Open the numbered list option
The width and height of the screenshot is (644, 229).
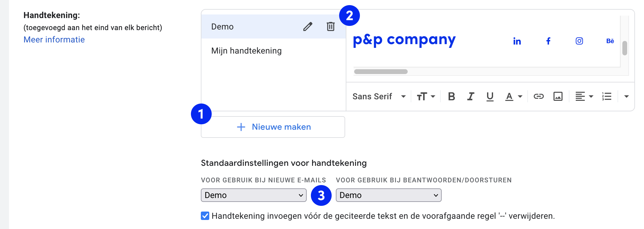[x=607, y=96]
